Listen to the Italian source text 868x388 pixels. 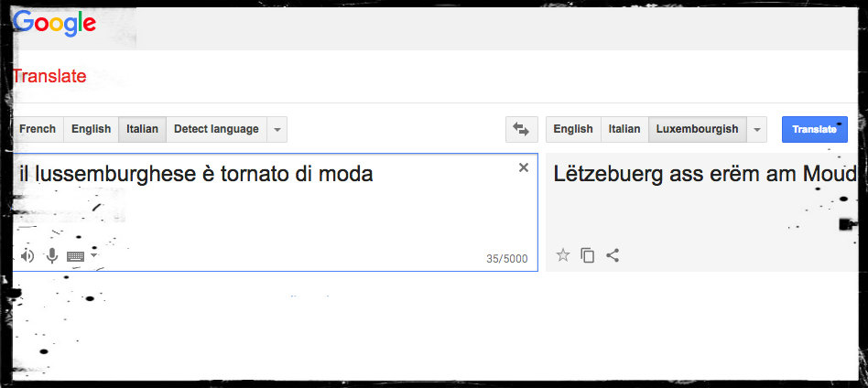click(x=27, y=256)
